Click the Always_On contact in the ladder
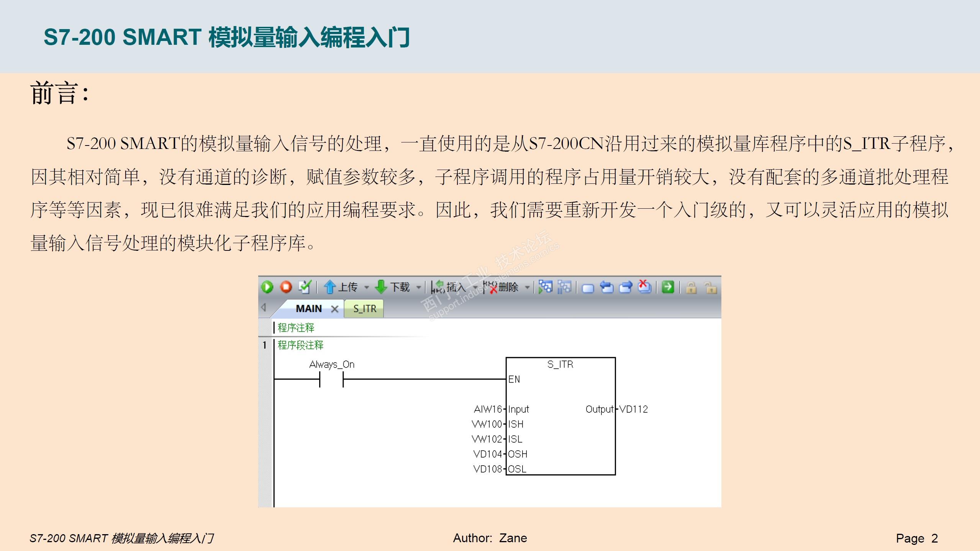 click(x=331, y=379)
